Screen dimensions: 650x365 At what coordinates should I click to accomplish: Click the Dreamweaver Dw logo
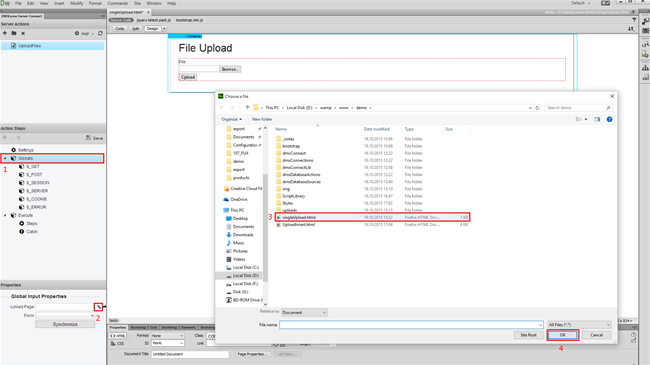[5, 3]
